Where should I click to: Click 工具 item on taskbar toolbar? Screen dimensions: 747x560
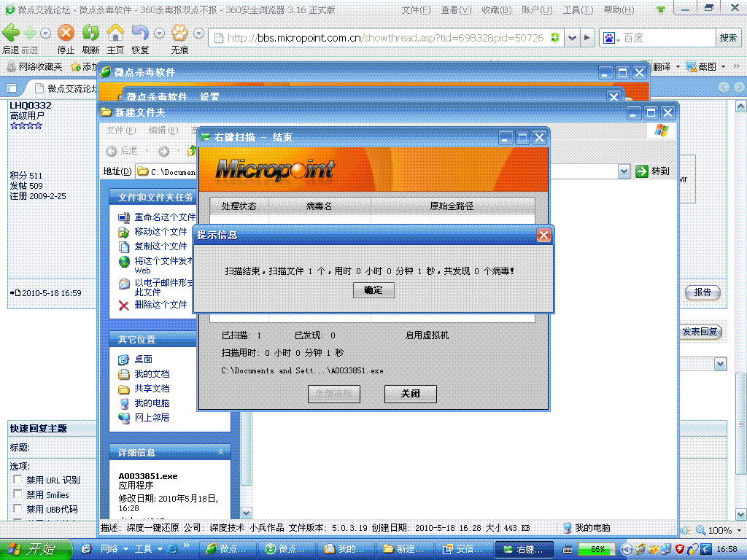coord(143,549)
